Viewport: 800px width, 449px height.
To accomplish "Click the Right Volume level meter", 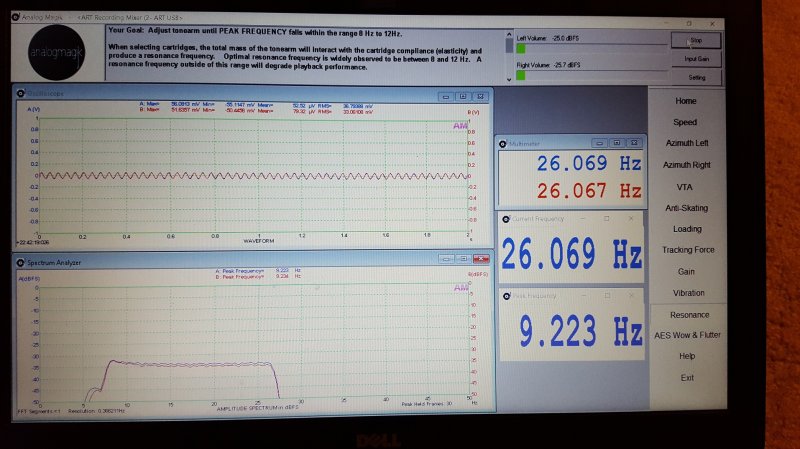I will 592,75.
